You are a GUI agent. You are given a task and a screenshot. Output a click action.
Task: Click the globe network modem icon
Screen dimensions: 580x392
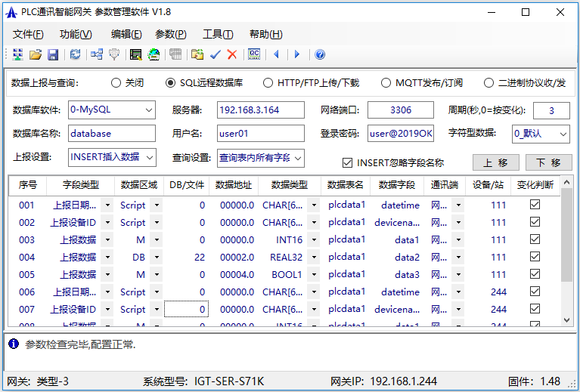tap(154, 54)
